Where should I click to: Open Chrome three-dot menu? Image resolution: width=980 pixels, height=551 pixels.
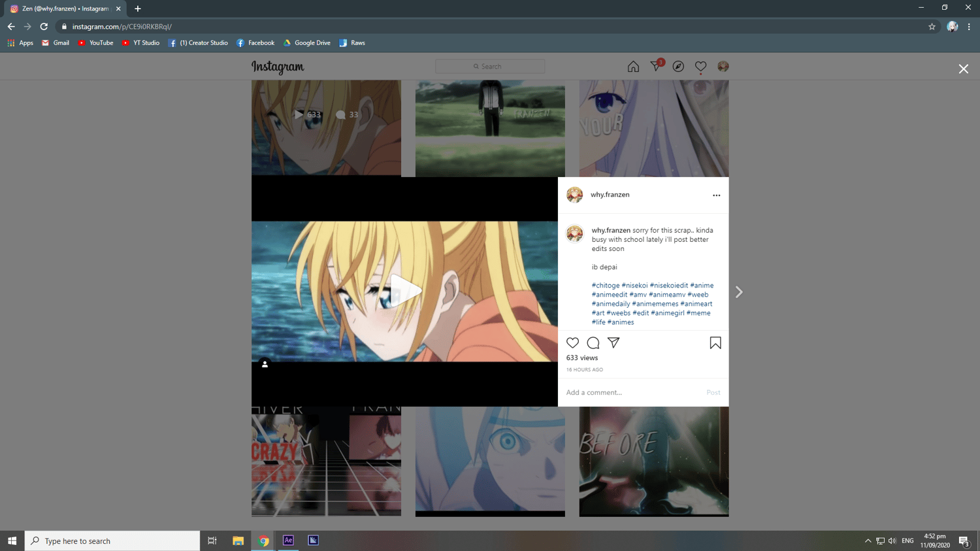point(969,27)
